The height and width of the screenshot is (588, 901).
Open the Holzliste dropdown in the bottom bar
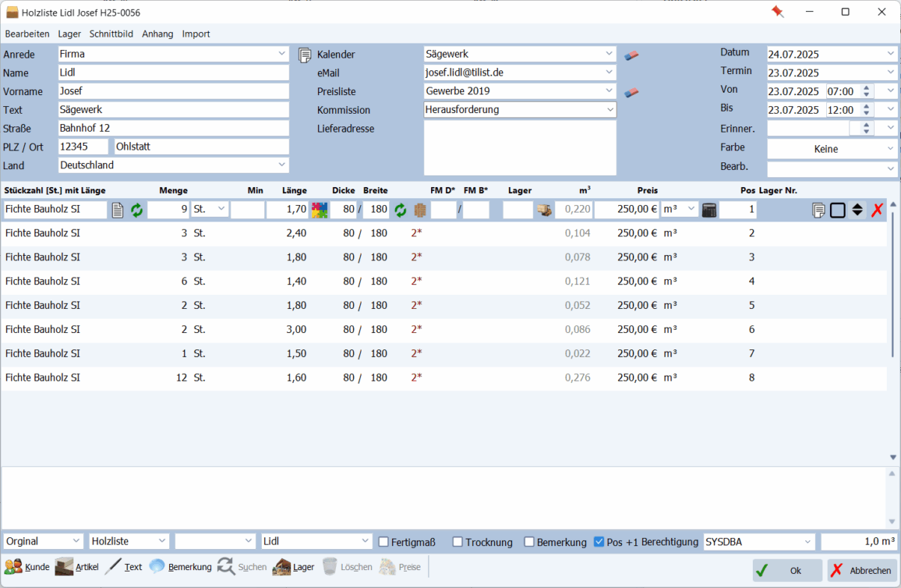point(163,541)
